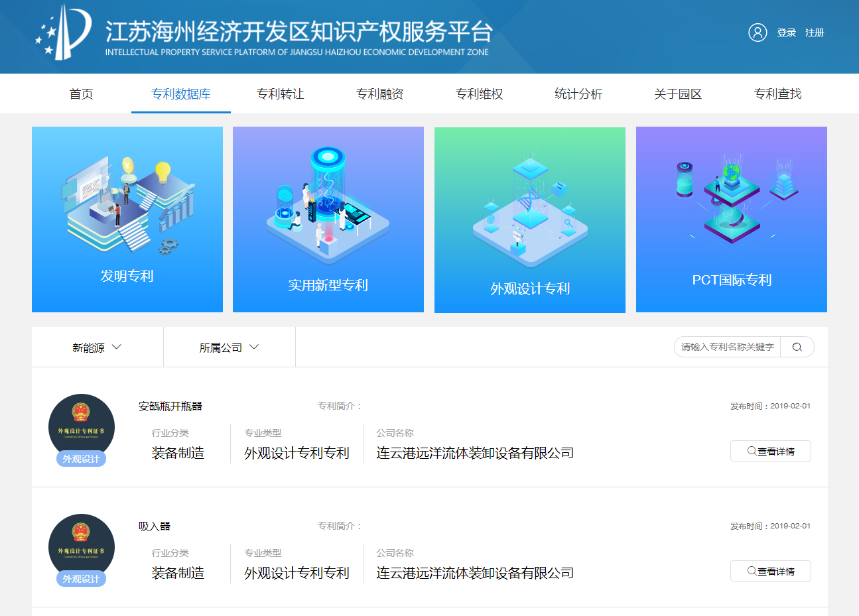This screenshot has height=616, width=859.
Task: Select the 专利查找 navigation item
Action: pyautogui.click(x=777, y=94)
